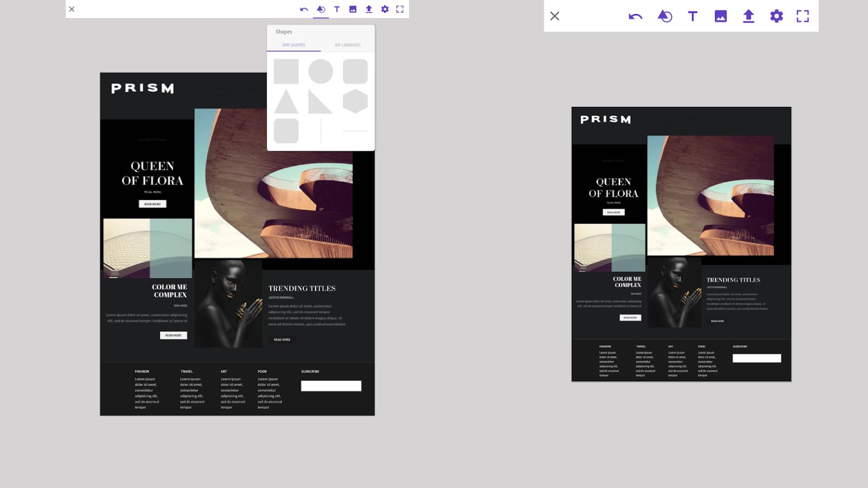Select the APP SHAPES tab
868x488 pixels.
(293, 45)
